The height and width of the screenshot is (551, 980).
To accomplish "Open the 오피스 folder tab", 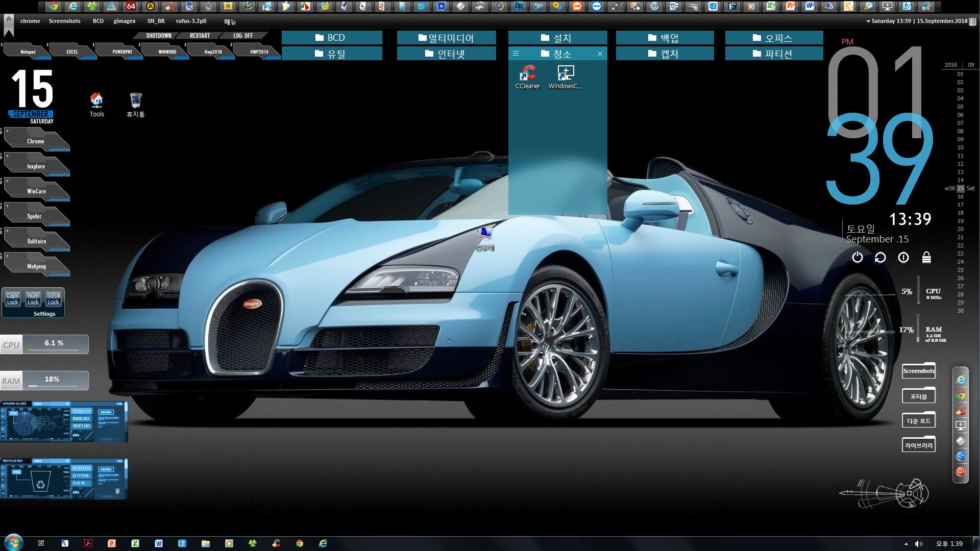I will (774, 38).
